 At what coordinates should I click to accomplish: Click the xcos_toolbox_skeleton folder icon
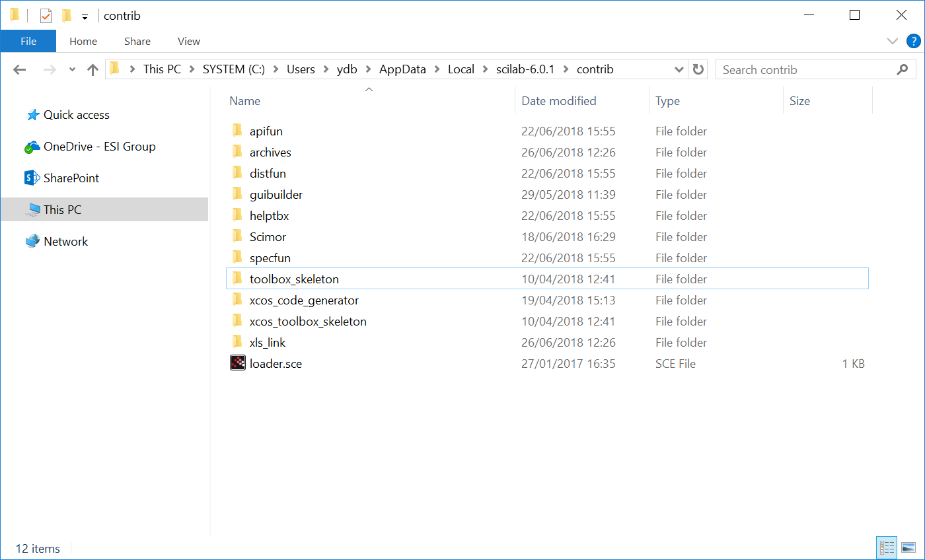pos(237,321)
